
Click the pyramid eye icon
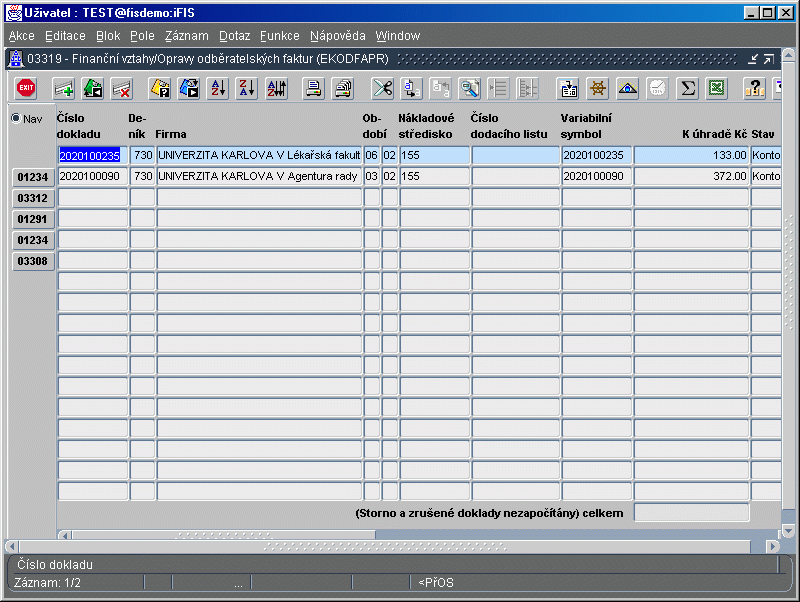pyautogui.click(x=628, y=88)
